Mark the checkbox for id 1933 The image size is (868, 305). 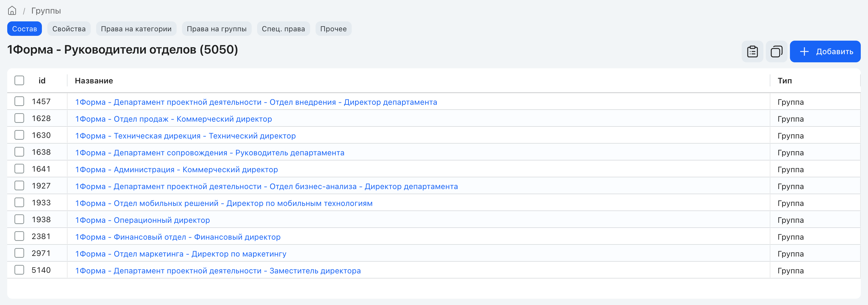[19, 202]
